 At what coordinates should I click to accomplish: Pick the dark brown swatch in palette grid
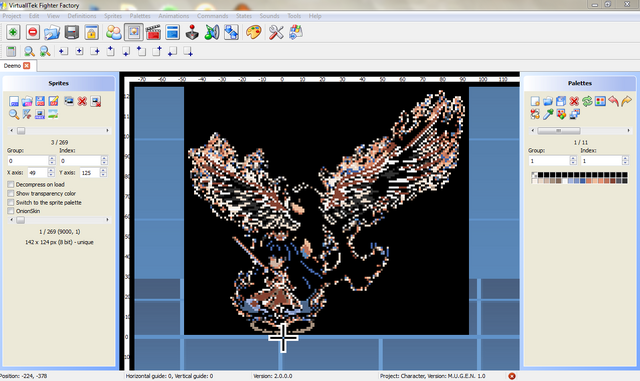[559, 181]
